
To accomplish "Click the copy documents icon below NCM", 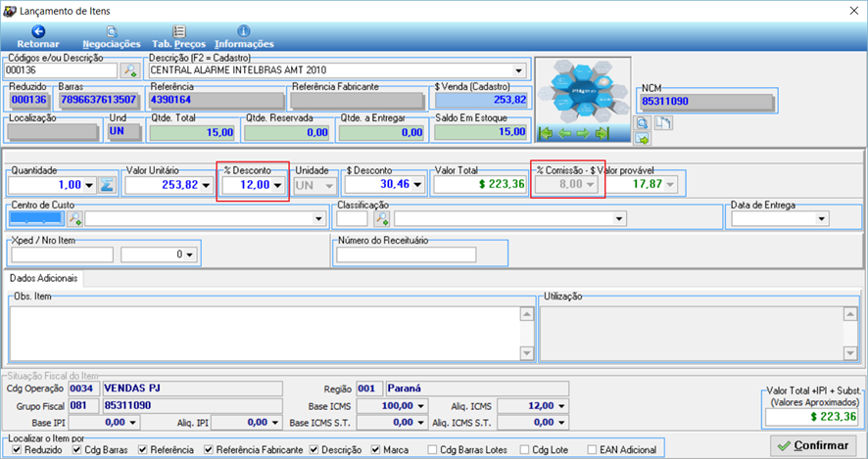I will pos(663,122).
